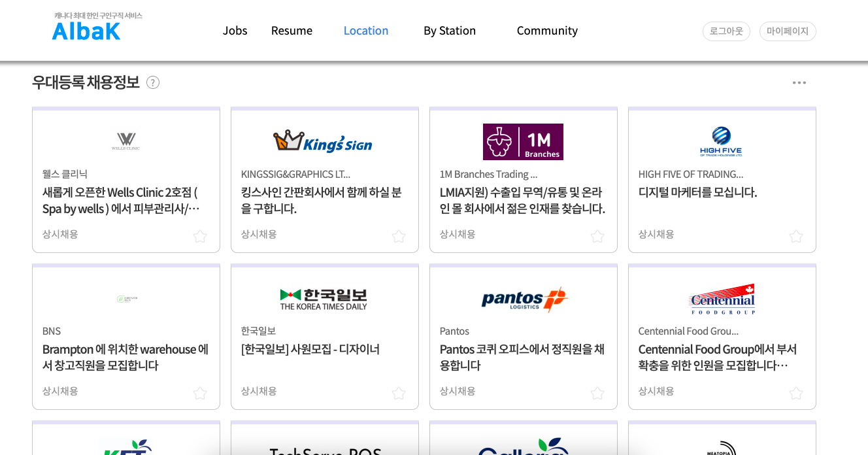868x455 pixels.
Task: Favorite the HIGH FIVE OF TRADING job star
Action: (x=796, y=236)
